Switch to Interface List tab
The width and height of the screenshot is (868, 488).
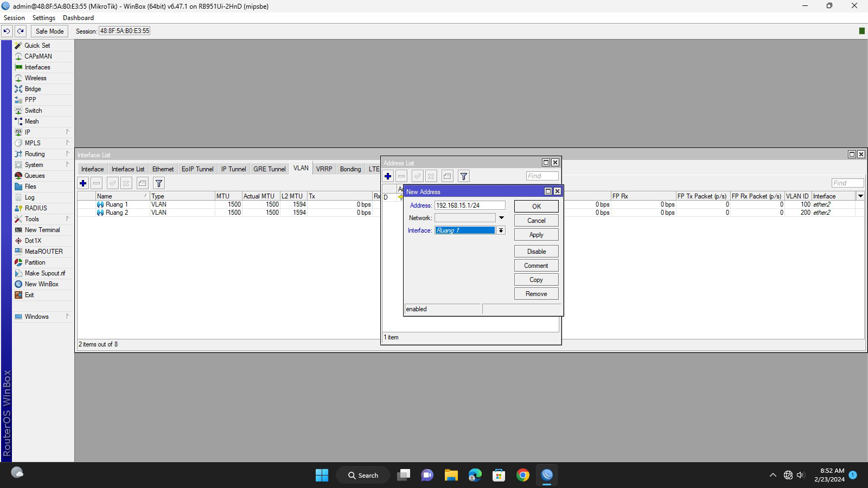click(128, 169)
